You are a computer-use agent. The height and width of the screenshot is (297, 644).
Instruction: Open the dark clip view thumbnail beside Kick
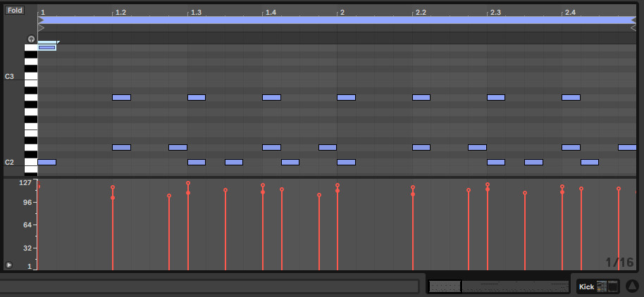(x=613, y=286)
